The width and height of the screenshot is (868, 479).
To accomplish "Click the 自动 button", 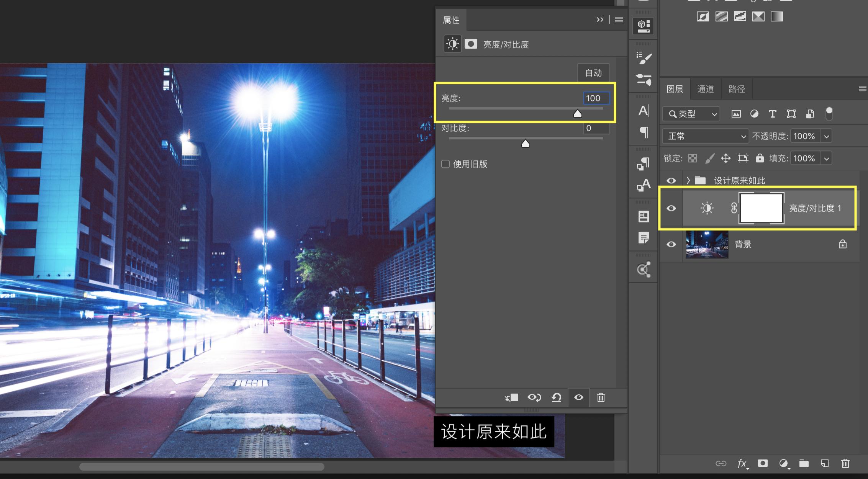I will [x=593, y=72].
